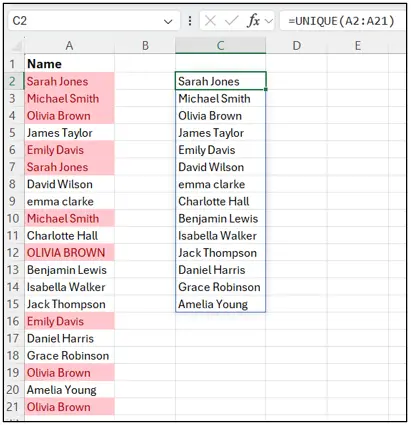Click the Insert Function fx icon
The height and width of the screenshot is (425, 411).
pos(254,21)
